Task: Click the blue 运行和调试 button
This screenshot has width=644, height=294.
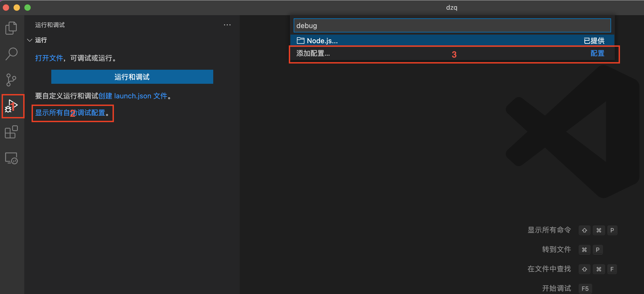Action: tap(132, 77)
